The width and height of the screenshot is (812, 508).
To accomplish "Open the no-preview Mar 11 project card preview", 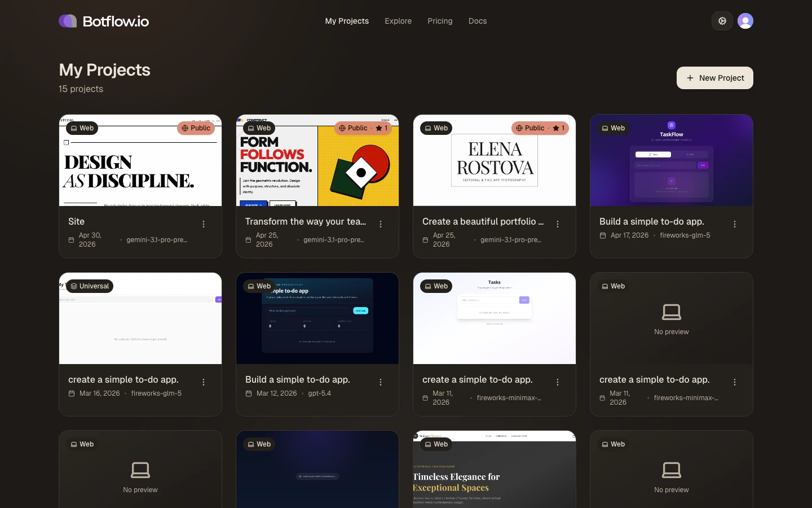I will (x=672, y=318).
